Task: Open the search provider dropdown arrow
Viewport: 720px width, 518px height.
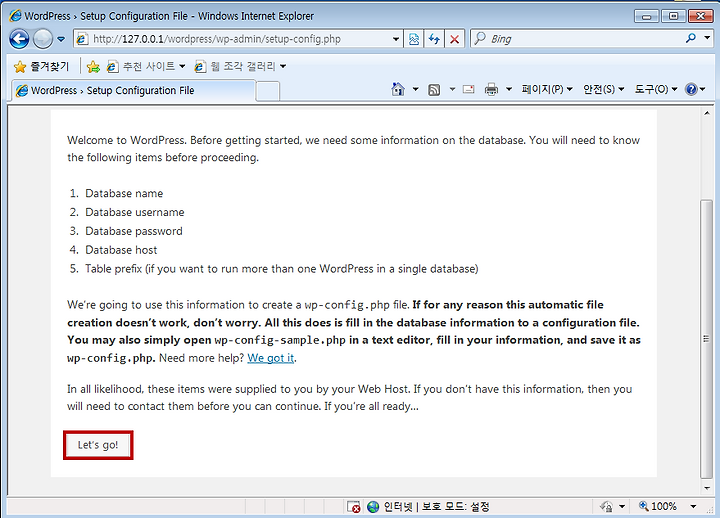Action: (707, 38)
